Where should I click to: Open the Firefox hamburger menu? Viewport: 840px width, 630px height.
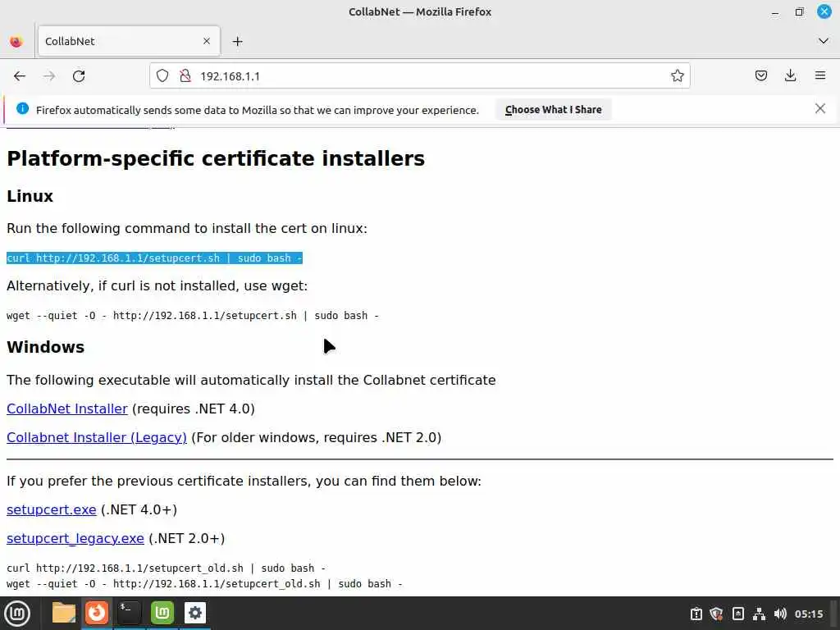pos(820,75)
